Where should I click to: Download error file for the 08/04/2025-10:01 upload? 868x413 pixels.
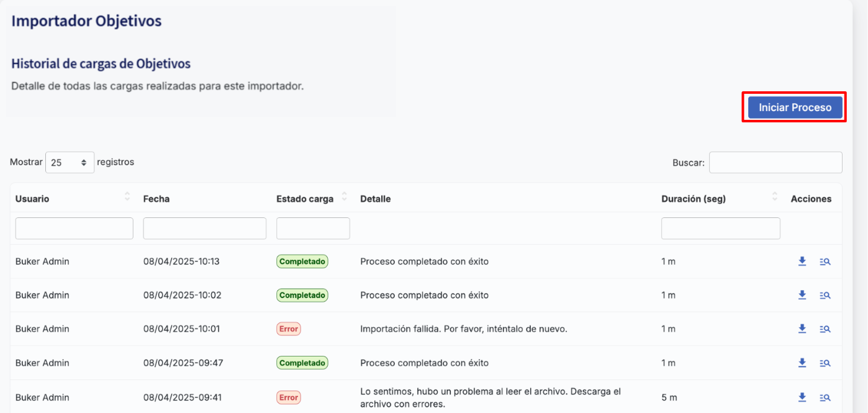(x=802, y=329)
